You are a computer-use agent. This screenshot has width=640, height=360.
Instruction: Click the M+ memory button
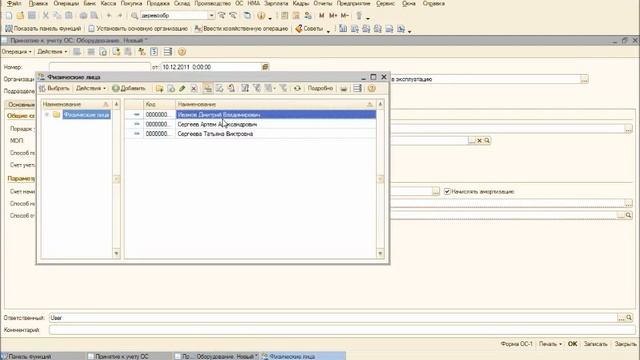click(x=333, y=16)
